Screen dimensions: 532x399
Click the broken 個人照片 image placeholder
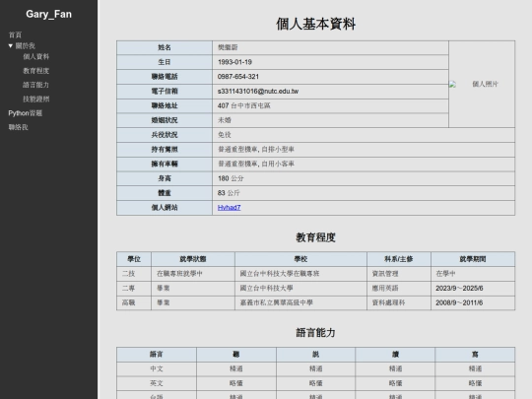pos(482,84)
